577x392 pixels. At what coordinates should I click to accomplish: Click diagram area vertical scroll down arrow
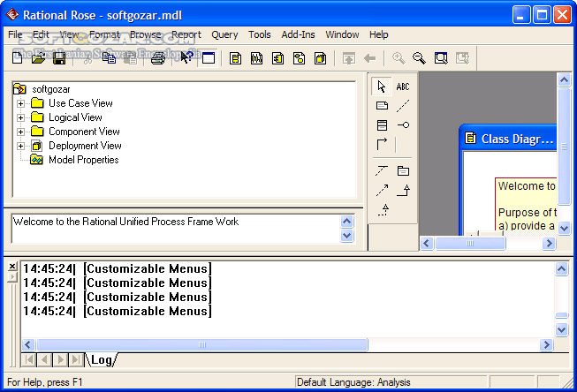coord(564,228)
